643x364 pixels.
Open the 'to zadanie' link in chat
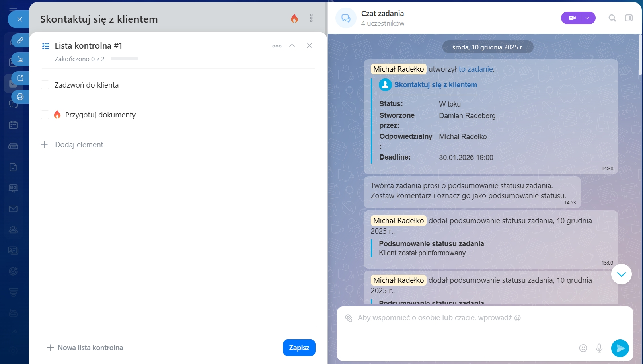(476, 69)
